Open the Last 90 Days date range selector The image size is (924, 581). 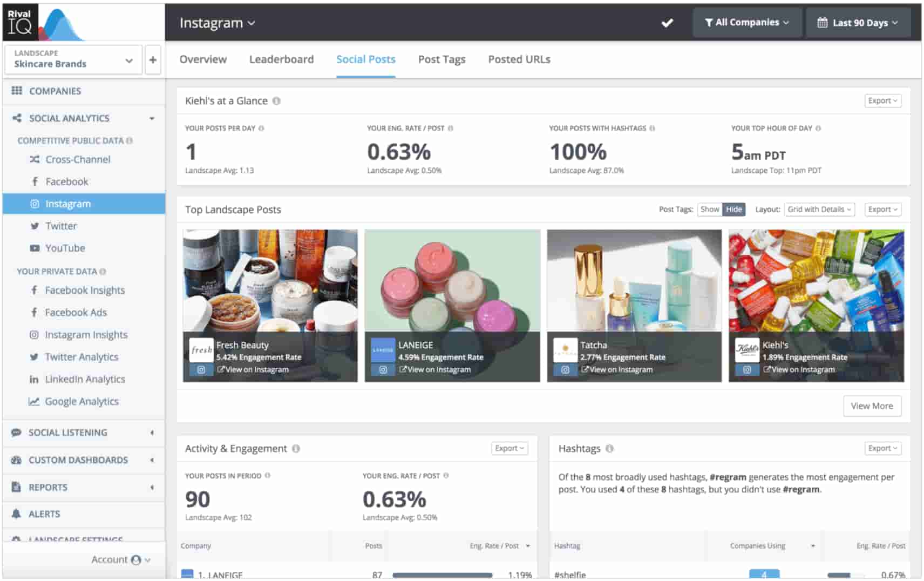[858, 23]
